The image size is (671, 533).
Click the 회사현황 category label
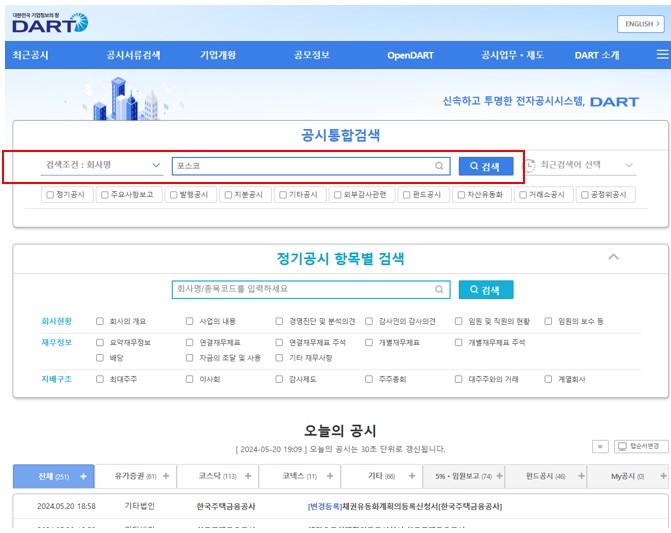56,321
